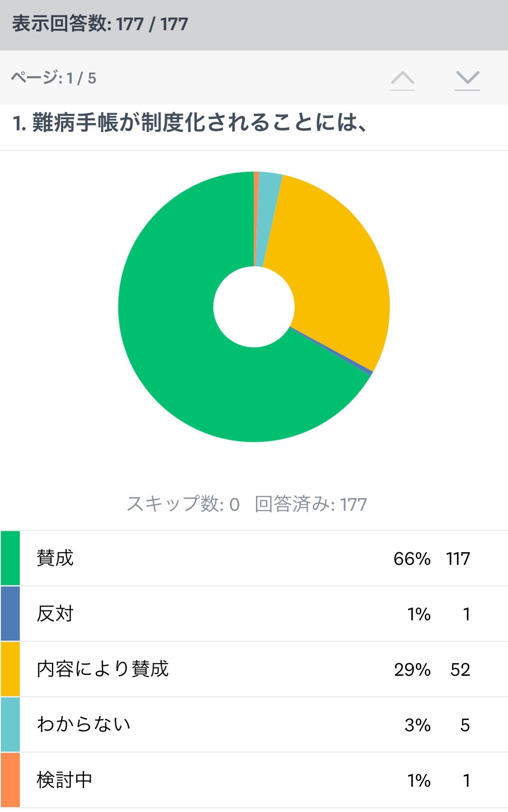Select the 反対 legend row
Screen dimensions: 508x812
[254, 614]
